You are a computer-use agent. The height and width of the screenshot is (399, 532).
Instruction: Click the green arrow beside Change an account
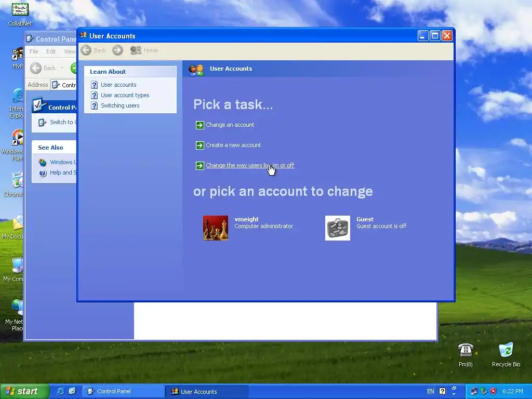coord(200,125)
